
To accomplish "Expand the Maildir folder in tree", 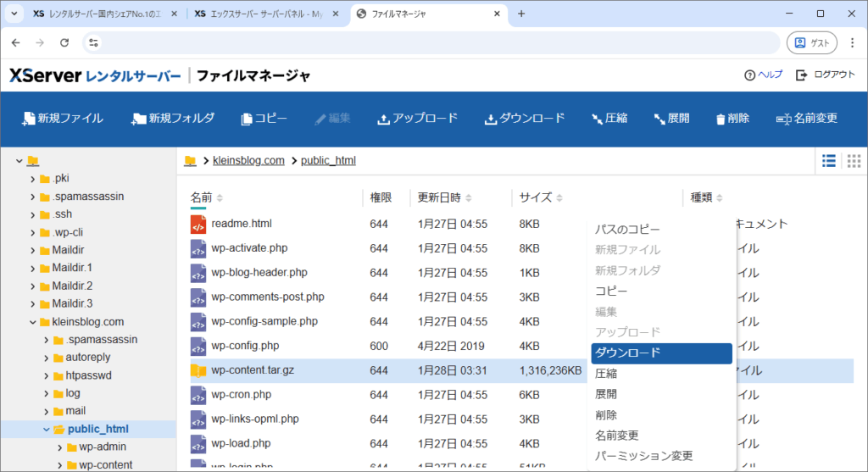I will click(x=32, y=250).
